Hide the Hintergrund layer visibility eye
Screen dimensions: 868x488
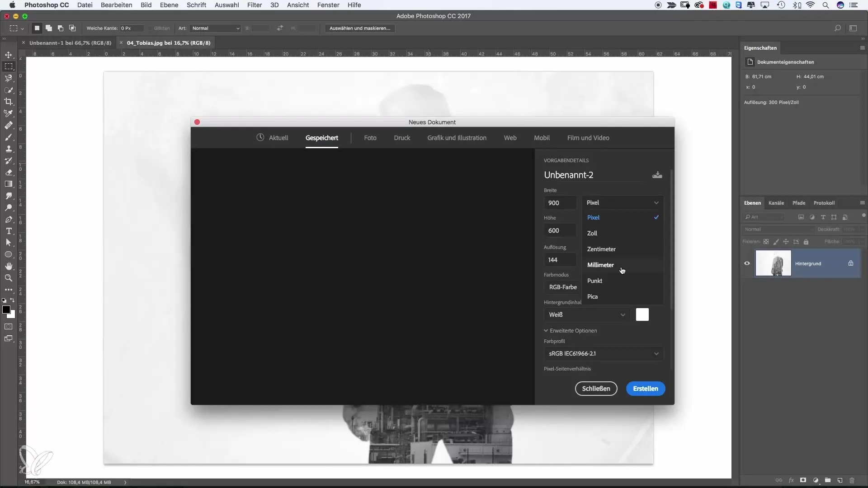click(747, 263)
